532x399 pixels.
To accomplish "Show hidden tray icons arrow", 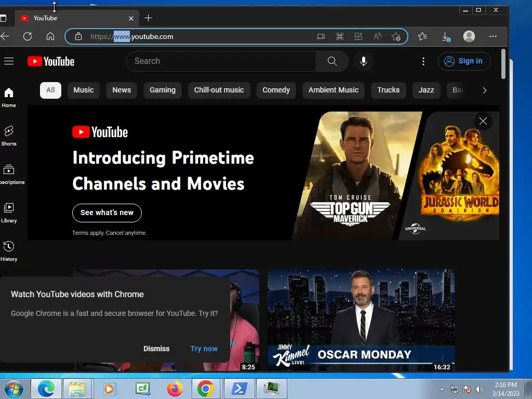I will pyautogui.click(x=442, y=389).
